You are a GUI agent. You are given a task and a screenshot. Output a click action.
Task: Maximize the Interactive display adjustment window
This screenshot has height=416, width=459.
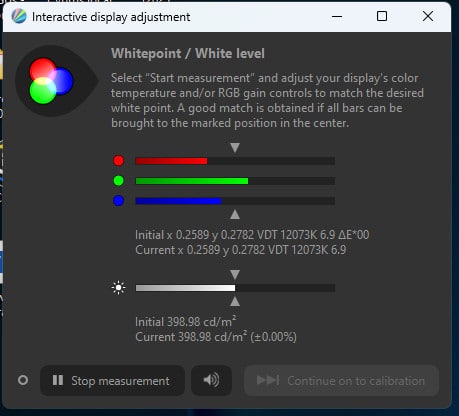(x=382, y=16)
